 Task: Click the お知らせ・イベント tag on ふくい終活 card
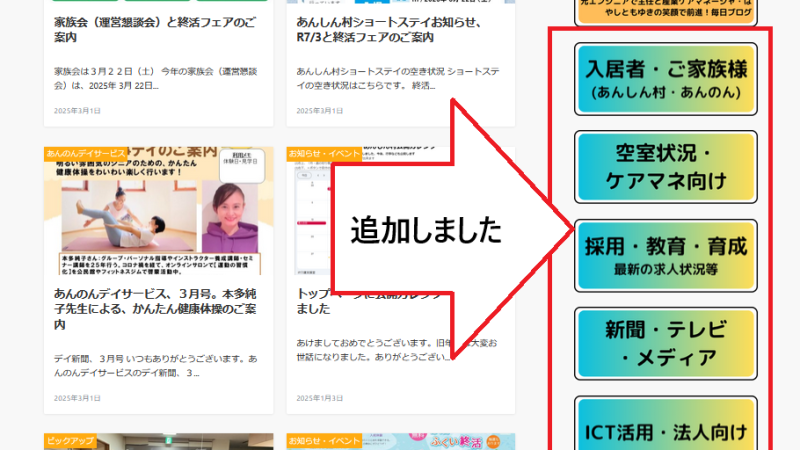324,441
